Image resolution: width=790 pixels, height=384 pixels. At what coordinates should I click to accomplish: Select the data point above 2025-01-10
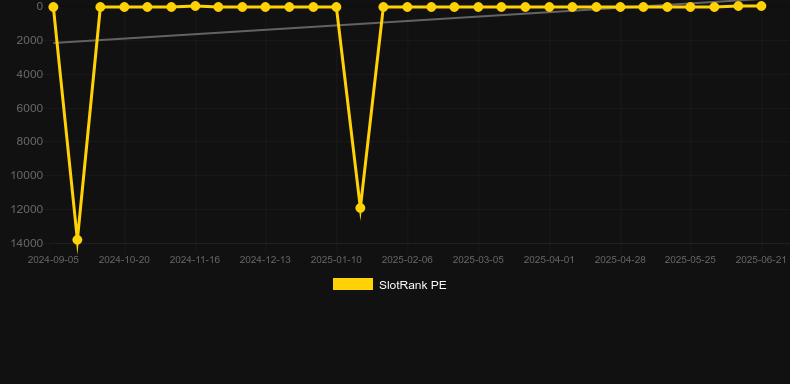pos(336,7)
